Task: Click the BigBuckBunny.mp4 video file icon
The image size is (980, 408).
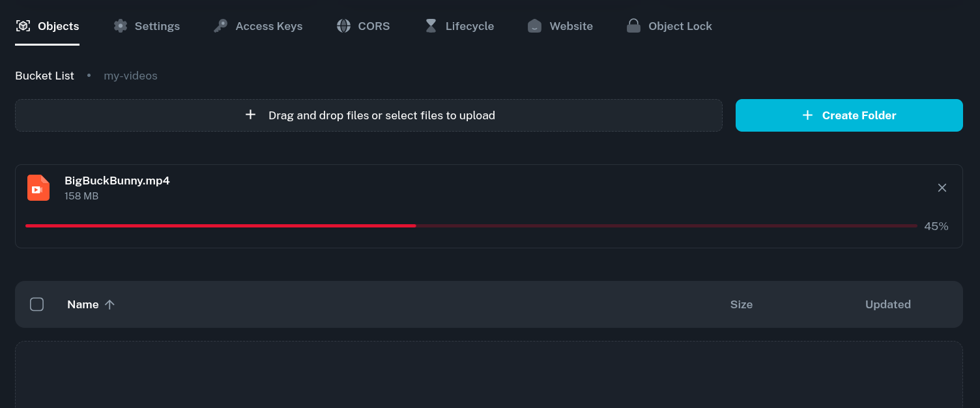Action: coord(38,188)
